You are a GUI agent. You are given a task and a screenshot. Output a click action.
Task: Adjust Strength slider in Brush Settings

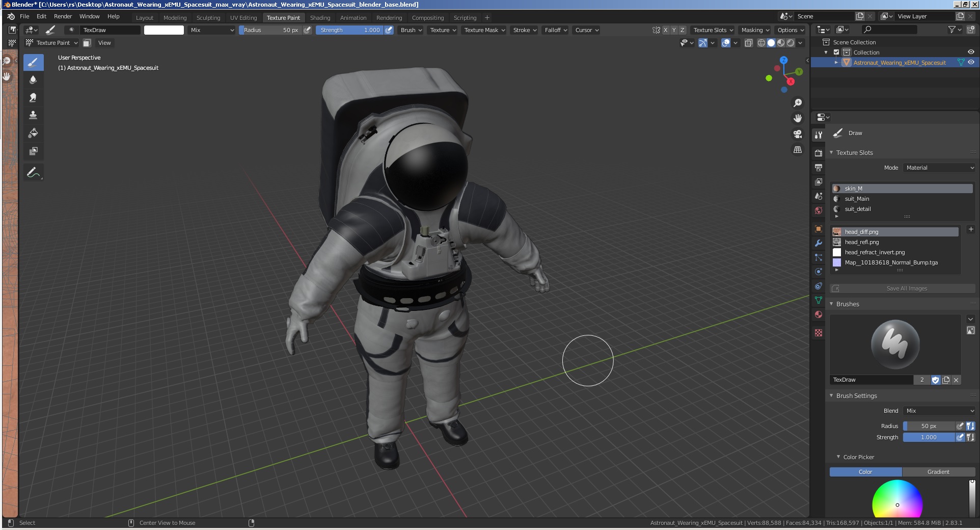[x=929, y=437]
